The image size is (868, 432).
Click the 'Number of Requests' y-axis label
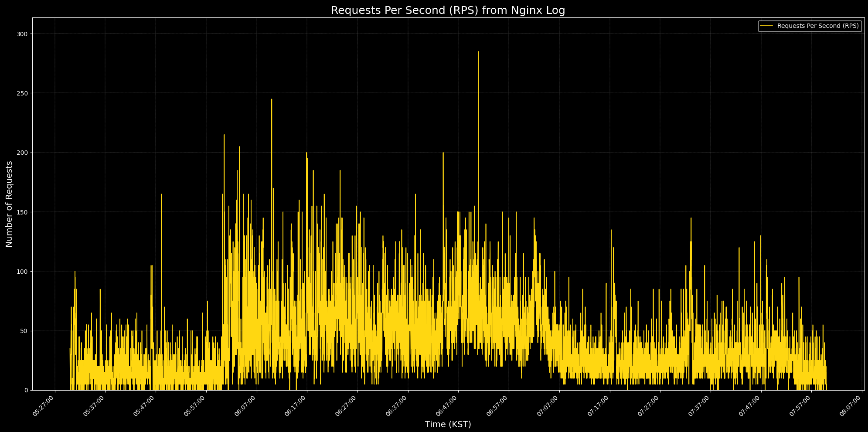[9, 204]
